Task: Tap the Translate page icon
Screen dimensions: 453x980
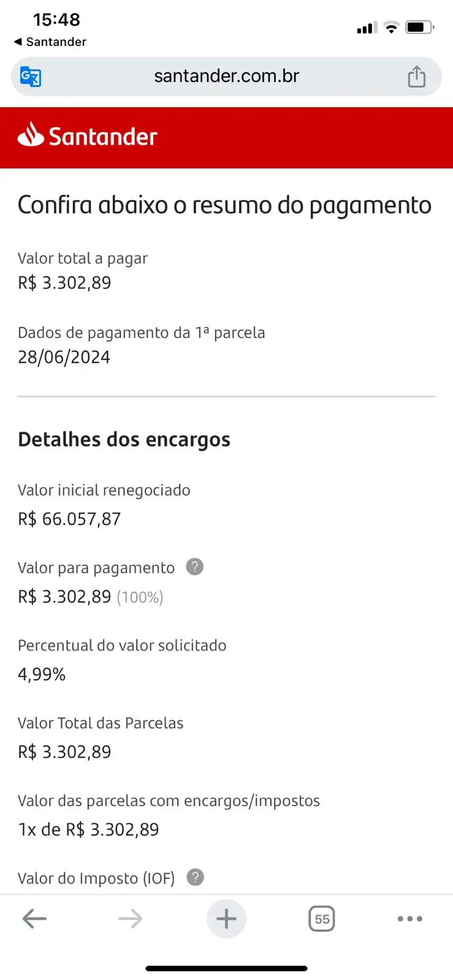Action: pos(31,77)
